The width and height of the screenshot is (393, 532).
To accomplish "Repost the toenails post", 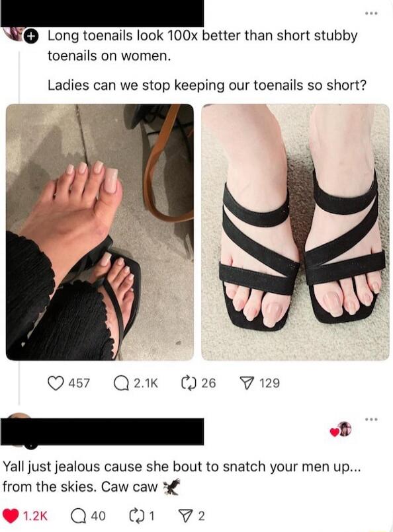I will 187,383.
